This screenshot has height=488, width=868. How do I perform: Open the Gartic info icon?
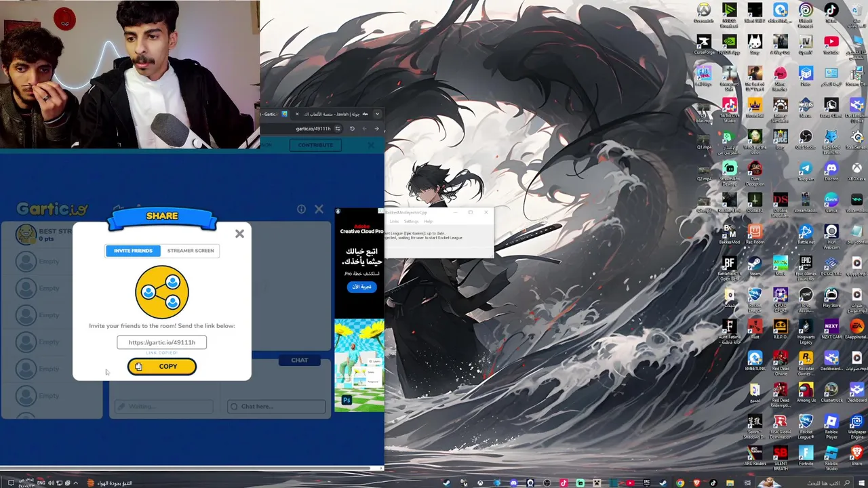pos(301,209)
